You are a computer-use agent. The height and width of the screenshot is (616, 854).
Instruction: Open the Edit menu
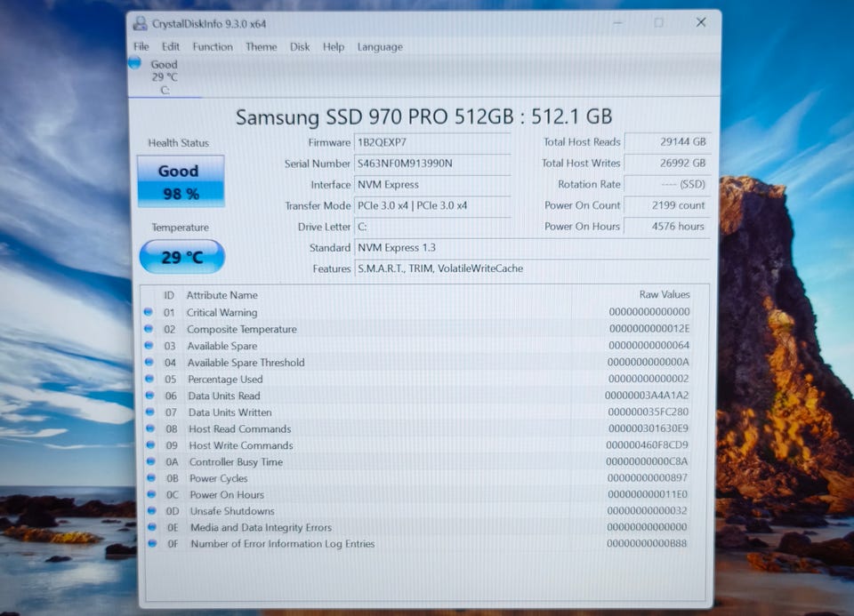pyautogui.click(x=171, y=47)
